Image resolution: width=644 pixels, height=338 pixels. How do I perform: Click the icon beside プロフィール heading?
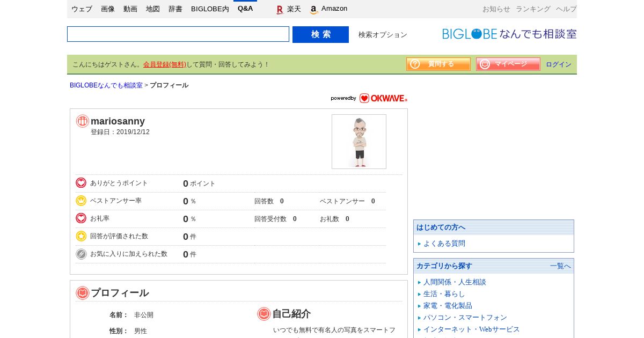83,293
